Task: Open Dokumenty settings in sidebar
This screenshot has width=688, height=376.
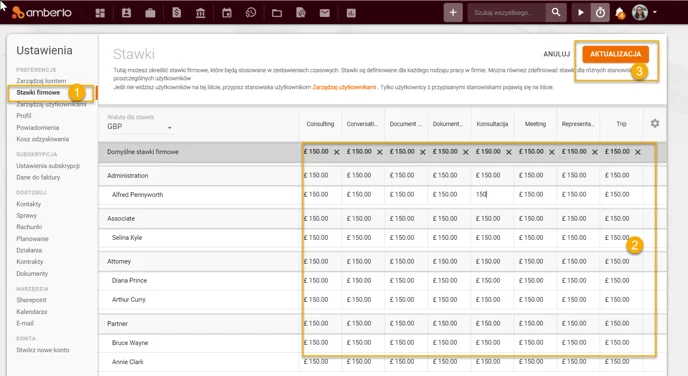Action: (x=32, y=273)
